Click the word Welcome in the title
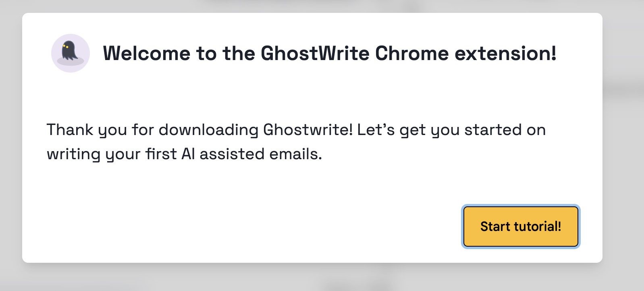The width and height of the screenshot is (644, 291). click(147, 53)
